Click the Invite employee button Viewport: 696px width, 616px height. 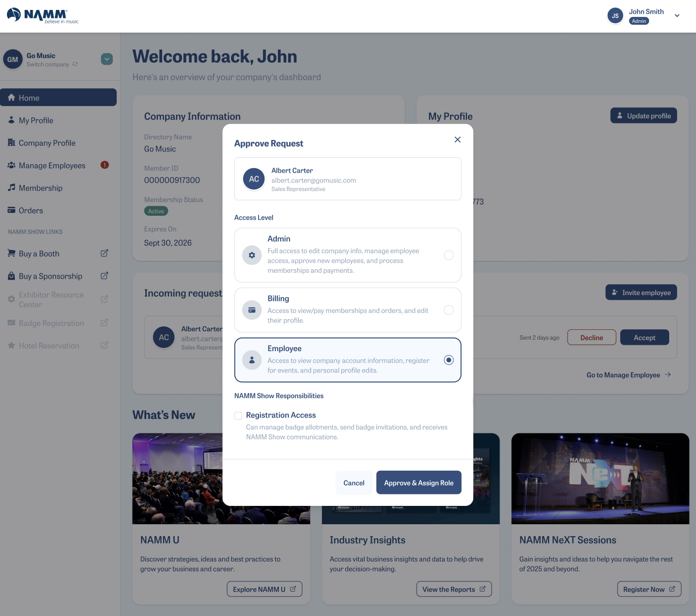(641, 293)
